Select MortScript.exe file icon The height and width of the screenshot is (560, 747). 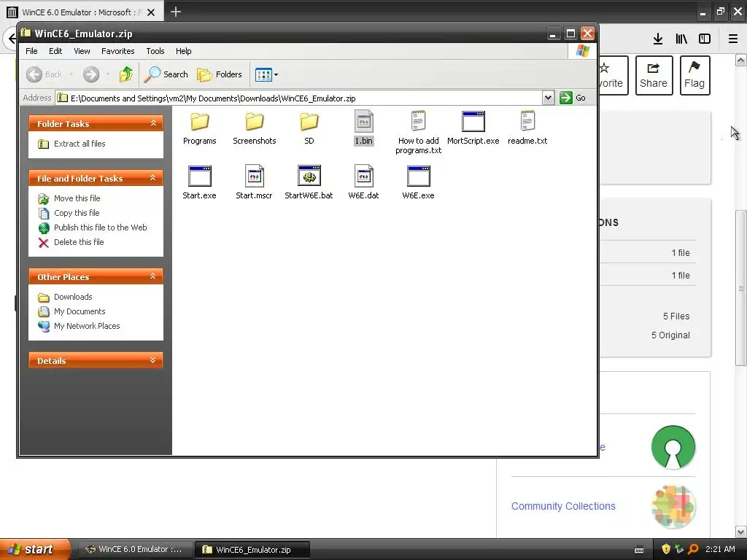473,122
